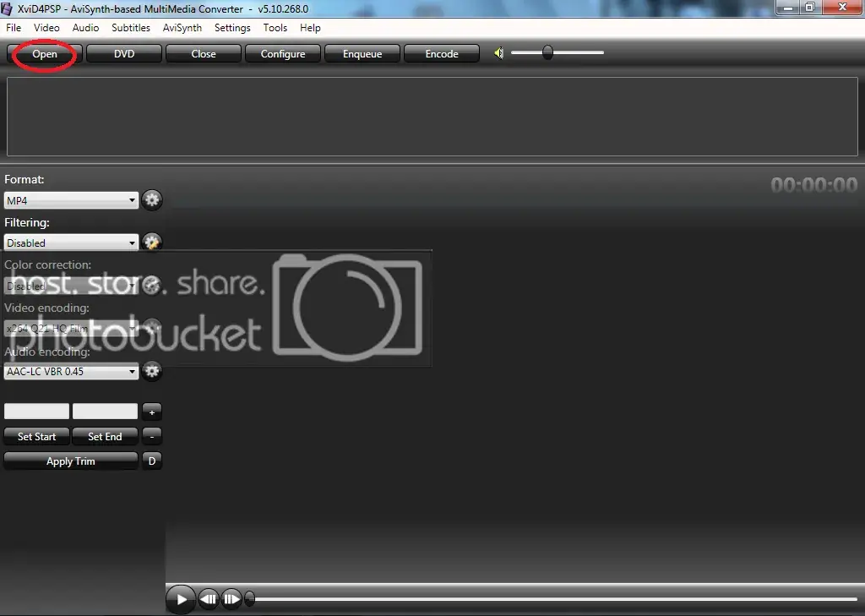Open Audio encoding settings gear icon

coord(152,371)
